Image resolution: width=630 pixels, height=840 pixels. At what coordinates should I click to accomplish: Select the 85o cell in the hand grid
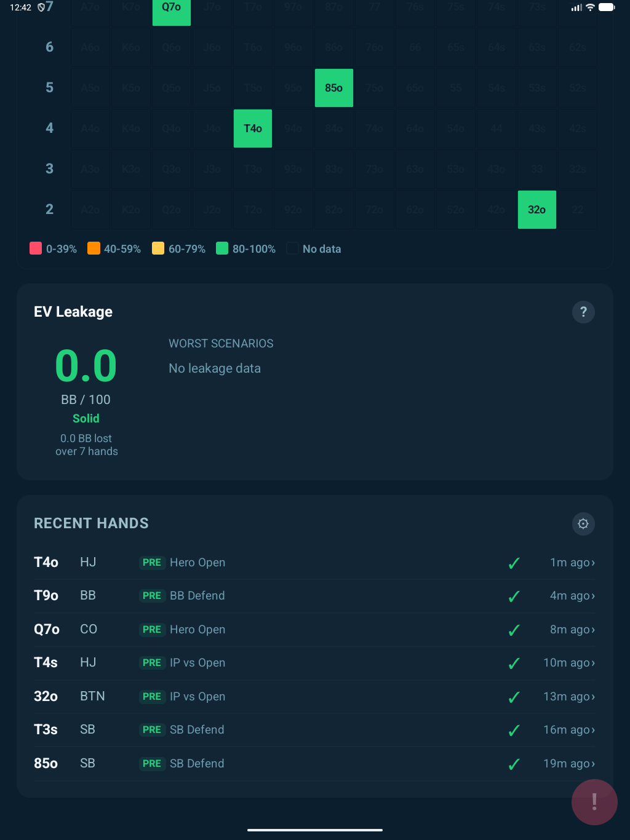point(334,88)
